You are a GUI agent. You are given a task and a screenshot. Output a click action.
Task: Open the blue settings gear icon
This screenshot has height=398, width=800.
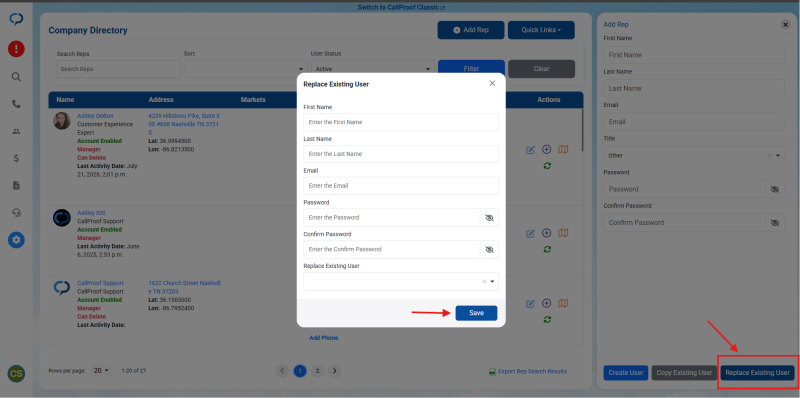click(x=16, y=240)
